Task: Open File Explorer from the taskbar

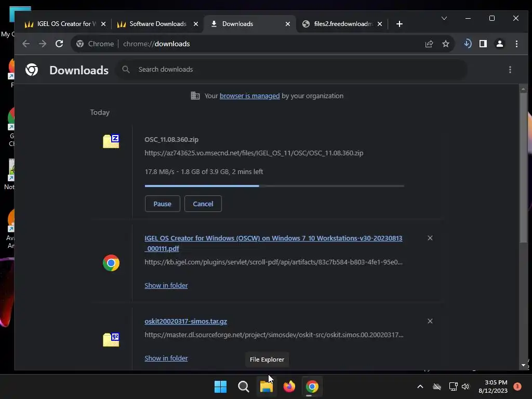Action: (267, 387)
